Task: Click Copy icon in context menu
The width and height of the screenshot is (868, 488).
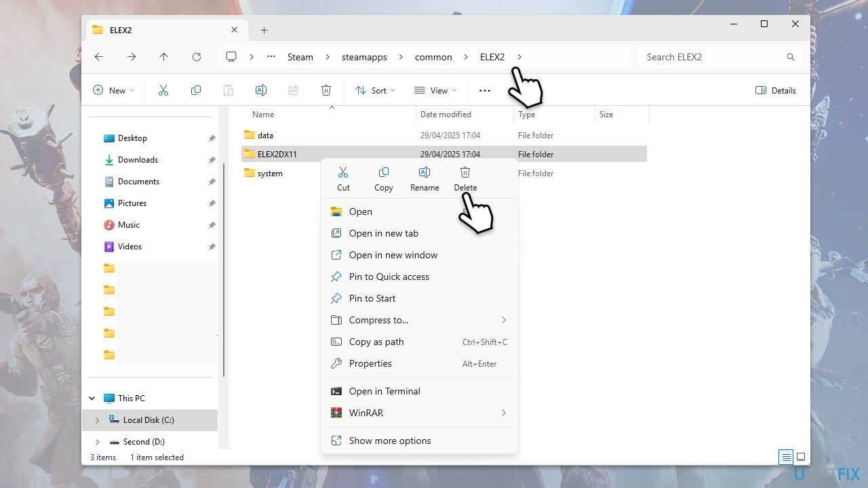Action: pos(384,174)
